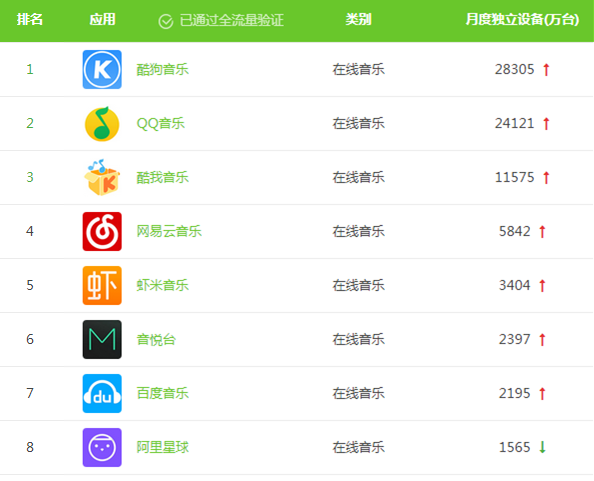Click 在线音乐 category in 酷我音乐 row
The height and width of the screenshot is (481, 594).
point(358,177)
